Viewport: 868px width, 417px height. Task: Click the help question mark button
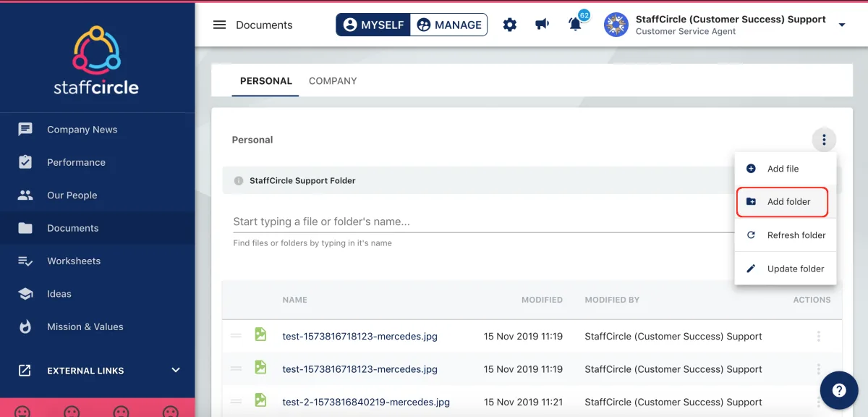(x=839, y=390)
